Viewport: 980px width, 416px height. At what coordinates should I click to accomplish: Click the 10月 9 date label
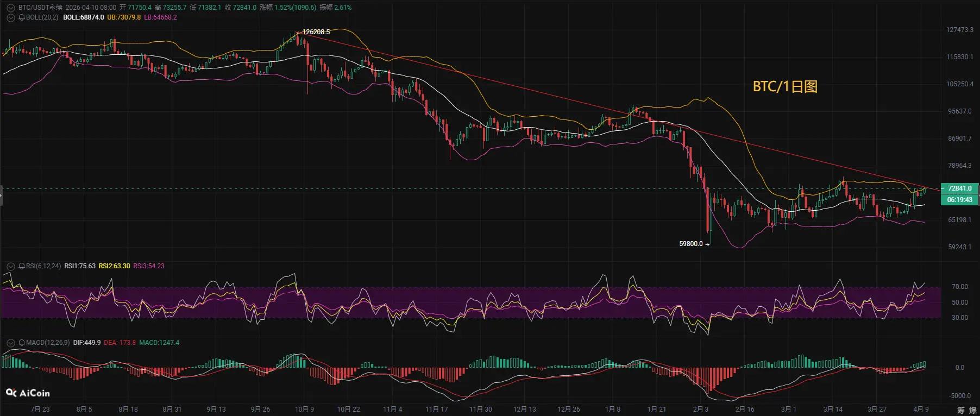[x=304, y=409]
